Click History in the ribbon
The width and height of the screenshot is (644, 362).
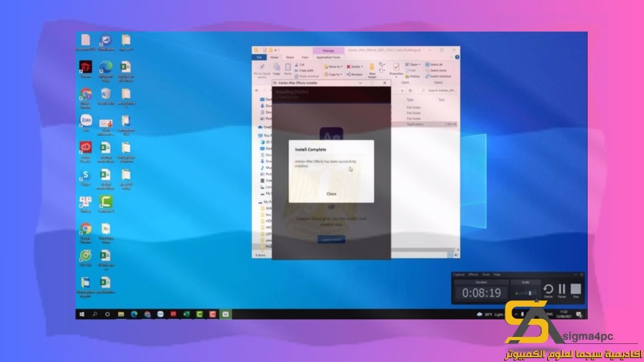coord(413,76)
